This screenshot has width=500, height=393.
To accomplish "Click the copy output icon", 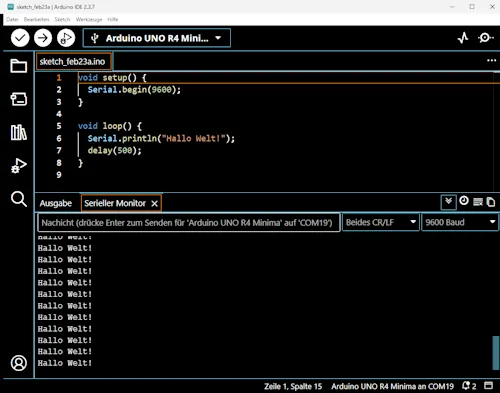I will (491, 202).
